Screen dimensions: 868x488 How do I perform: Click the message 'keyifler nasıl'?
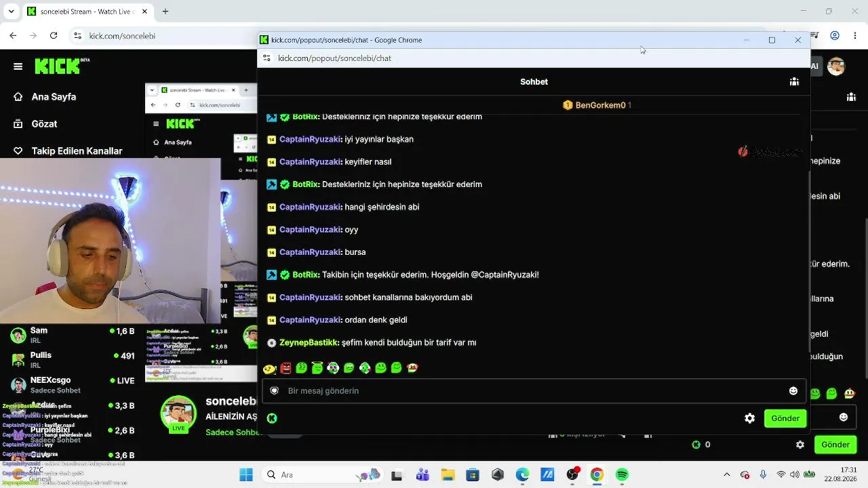pyautogui.click(x=368, y=162)
